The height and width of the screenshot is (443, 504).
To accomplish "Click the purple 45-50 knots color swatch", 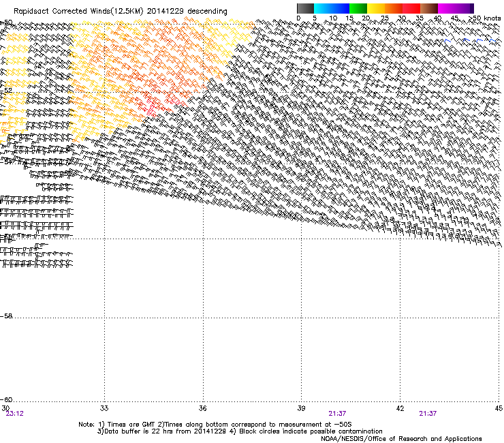I will click(x=464, y=8).
